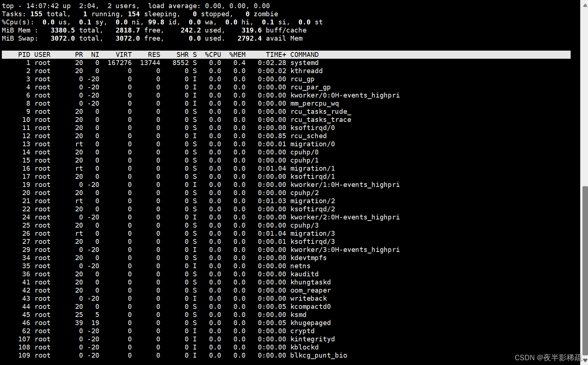Click the PID column header
Image resolution: width=588 pixels, height=365 pixels.
click(x=24, y=55)
